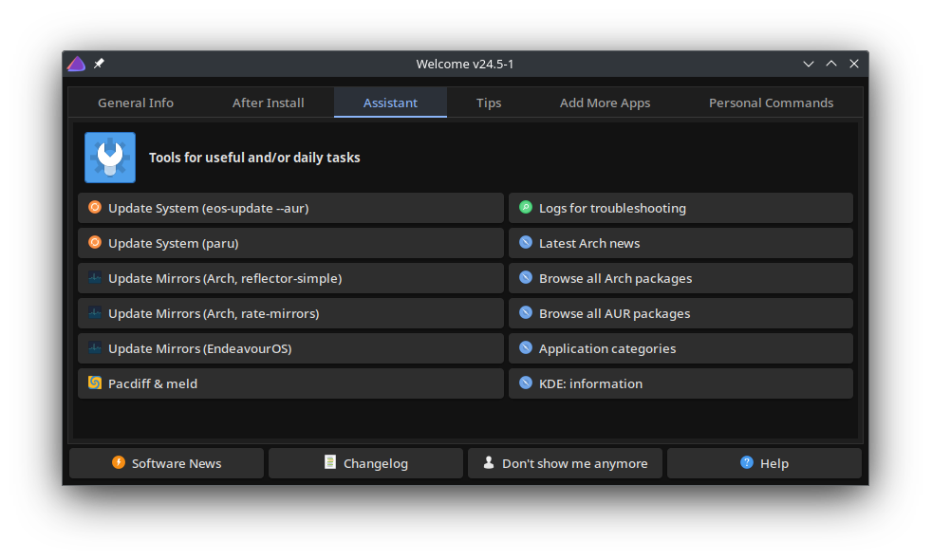Click the Software News button

click(x=166, y=463)
